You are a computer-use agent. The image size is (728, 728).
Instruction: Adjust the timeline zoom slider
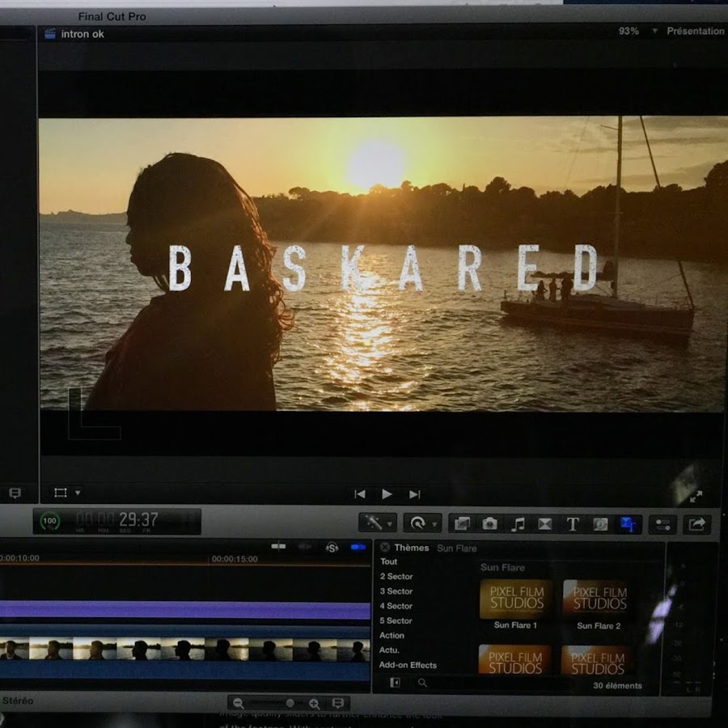pos(290,703)
